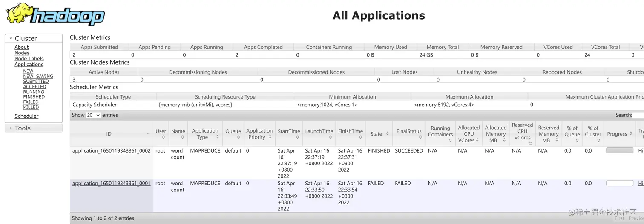Sort table by Application Type column
The width and height of the screenshot is (644, 224).
pos(205,134)
